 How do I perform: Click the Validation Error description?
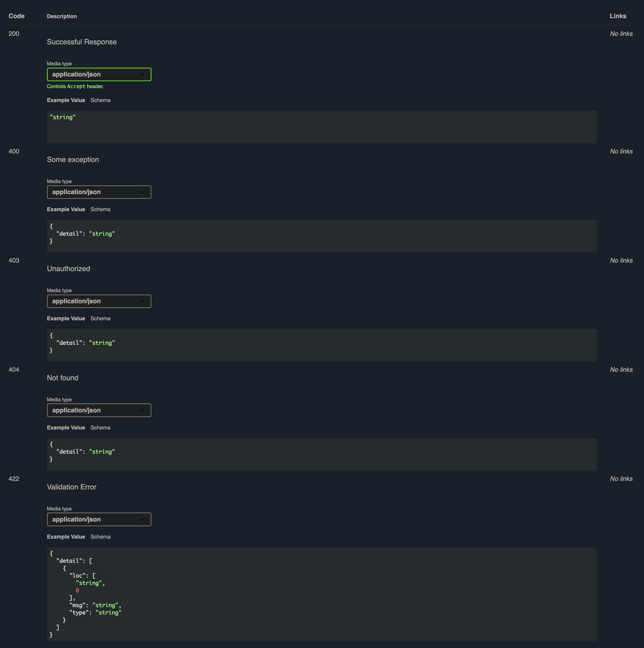coord(72,487)
